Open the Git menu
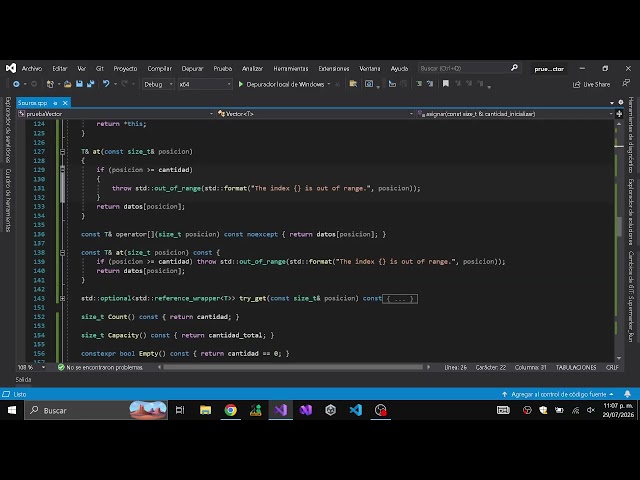640x480 pixels. tap(100, 69)
